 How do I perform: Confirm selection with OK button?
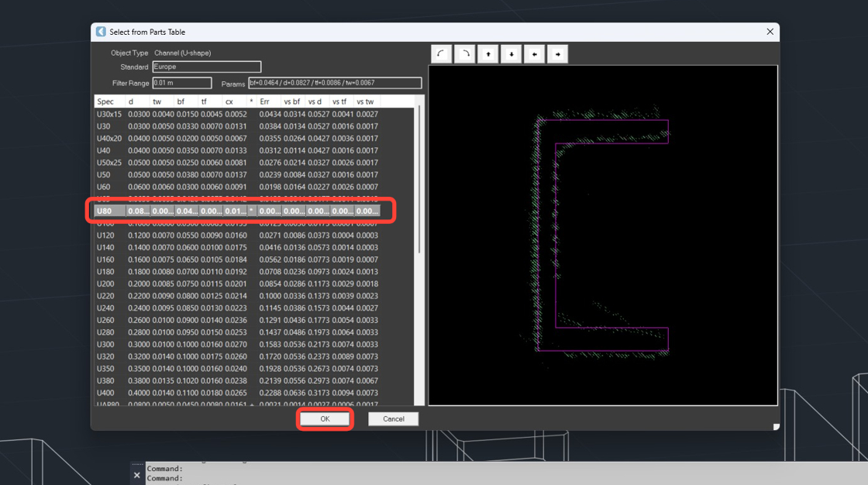click(x=325, y=419)
